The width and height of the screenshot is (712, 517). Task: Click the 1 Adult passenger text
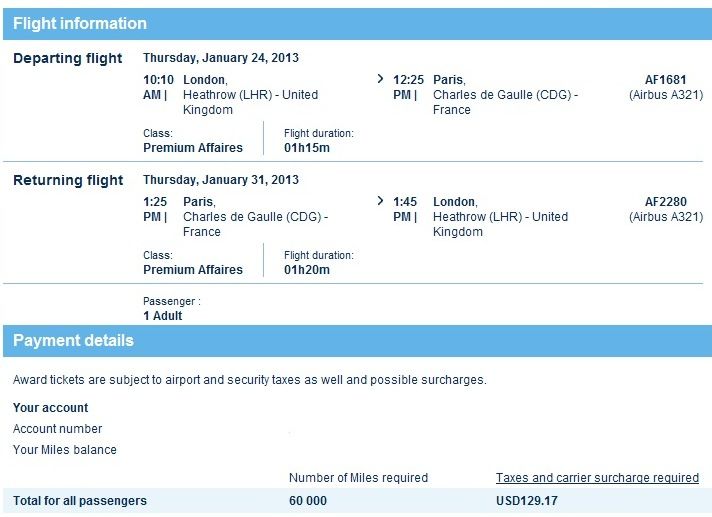point(163,316)
